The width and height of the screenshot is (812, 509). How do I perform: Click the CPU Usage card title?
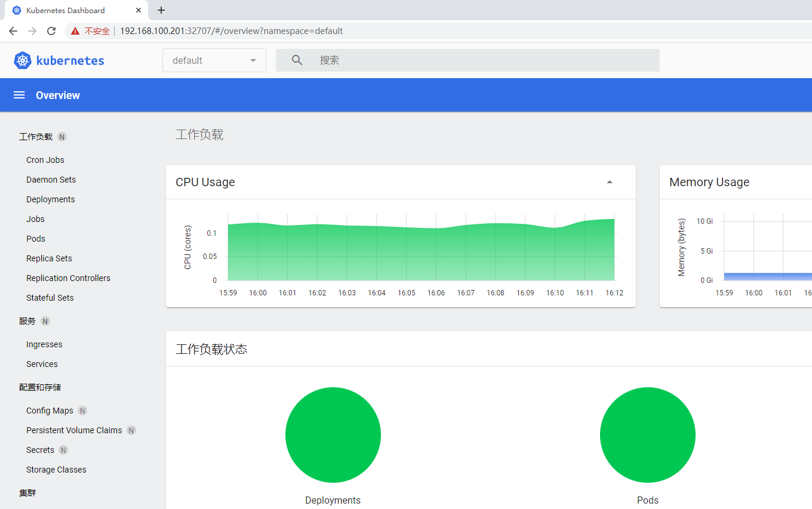click(x=205, y=182)
